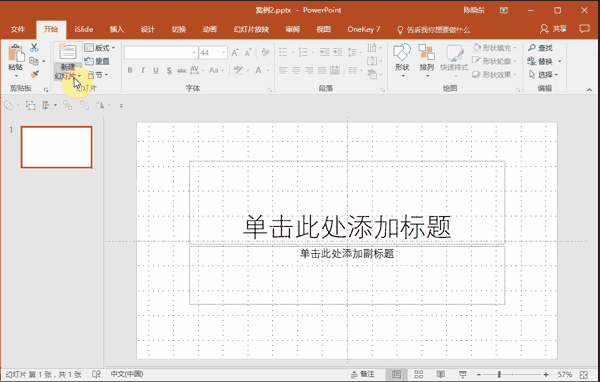Switch to the Transitions (切换) tab
The height and width of the screenshot is (382, 600).
point(178,29)
